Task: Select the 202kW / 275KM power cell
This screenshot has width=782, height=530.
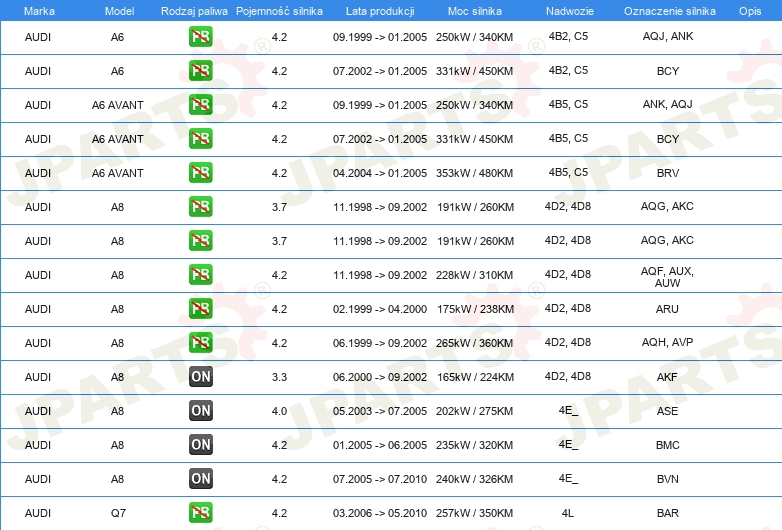Action: [x=474, y=411]
